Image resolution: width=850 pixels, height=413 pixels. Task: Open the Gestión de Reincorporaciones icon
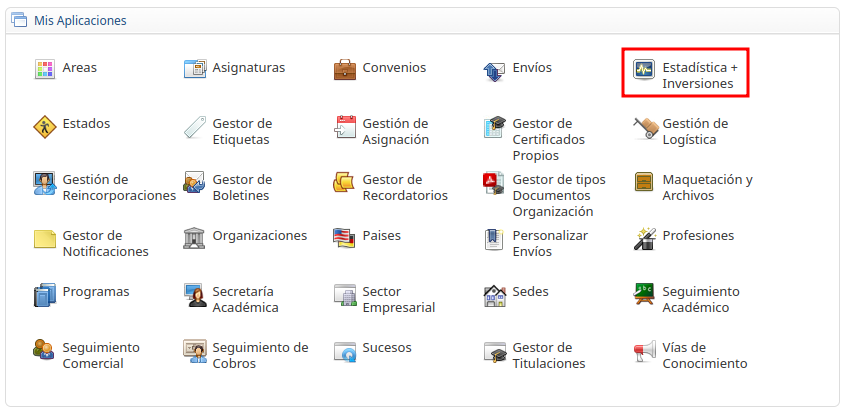(x=44, y=183)
